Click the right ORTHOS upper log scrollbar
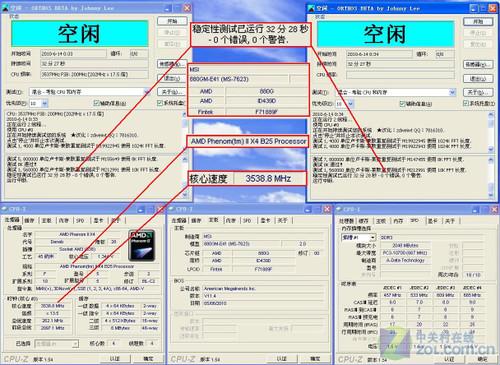 [x=491, y=132]
